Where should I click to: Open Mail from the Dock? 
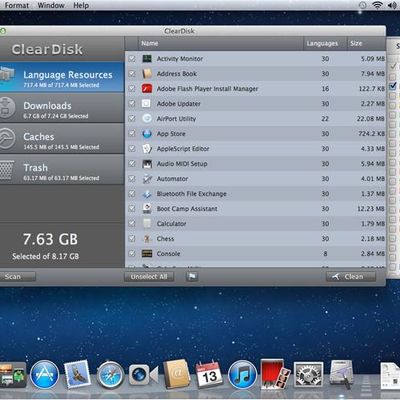(77, 374)
